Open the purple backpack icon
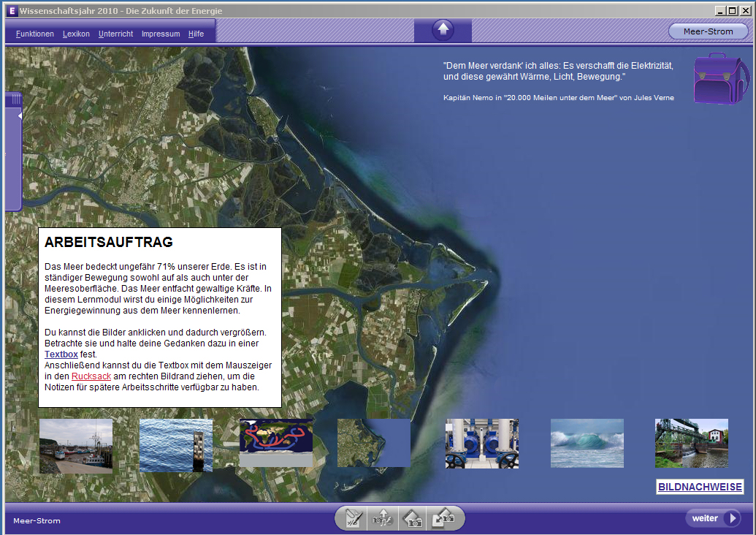This screenshot has height=535, width=756. 721,79
